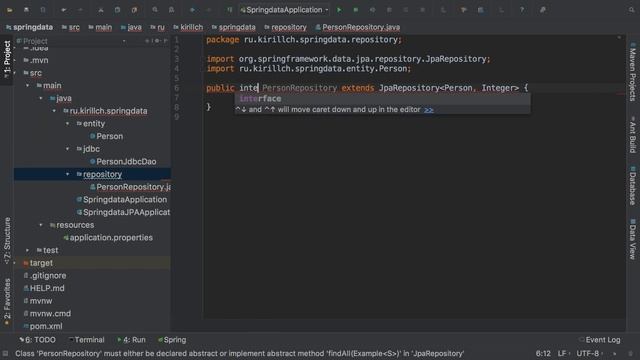Click the Undo arrow toolbar icon
The width and height of the screenshot is (640, 360).
click(64, 10)
